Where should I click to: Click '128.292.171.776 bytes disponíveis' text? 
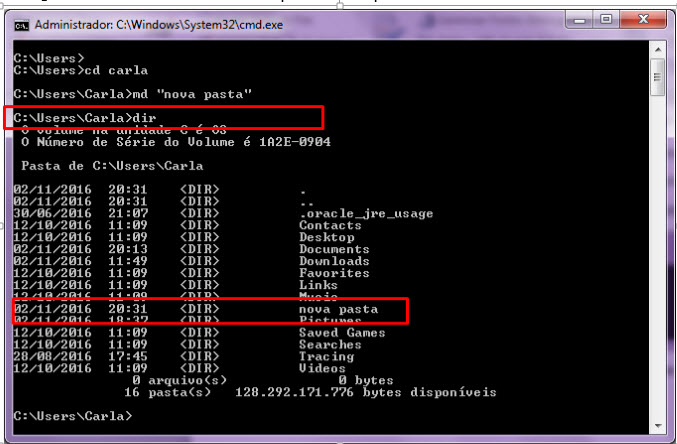(366, 393)
